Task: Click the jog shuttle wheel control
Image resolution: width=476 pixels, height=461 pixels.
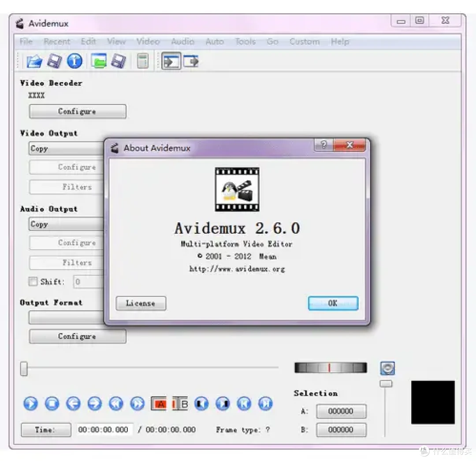Action: (x=331, y=368)
